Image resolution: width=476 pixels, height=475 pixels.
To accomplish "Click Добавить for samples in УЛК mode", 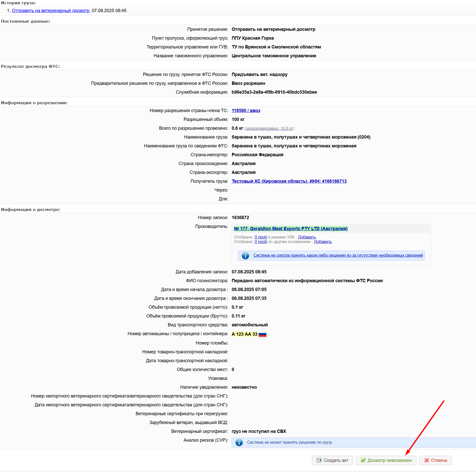I will [x=307, y=237].
